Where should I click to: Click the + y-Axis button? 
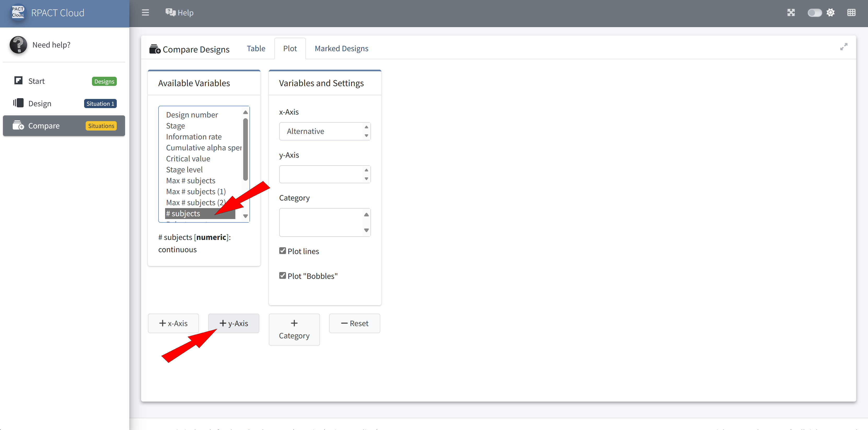point(234,323)
